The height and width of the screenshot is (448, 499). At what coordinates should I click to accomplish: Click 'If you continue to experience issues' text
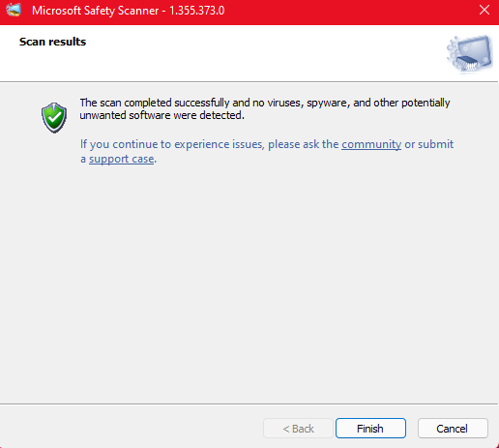171,144
